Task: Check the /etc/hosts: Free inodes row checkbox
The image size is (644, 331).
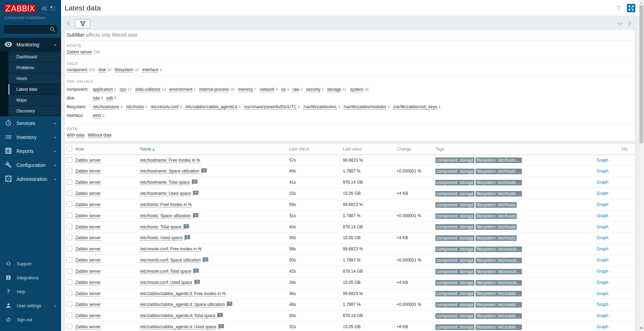Action: pyautogui.click(x=69, y=204)
